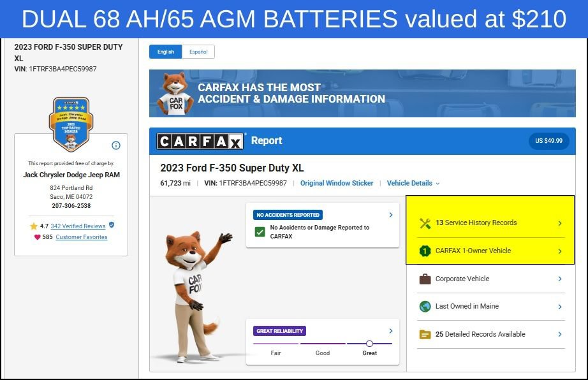Click the sidebar VIN 1FTRF3BA4PEC59987

(x=55, y=69)
